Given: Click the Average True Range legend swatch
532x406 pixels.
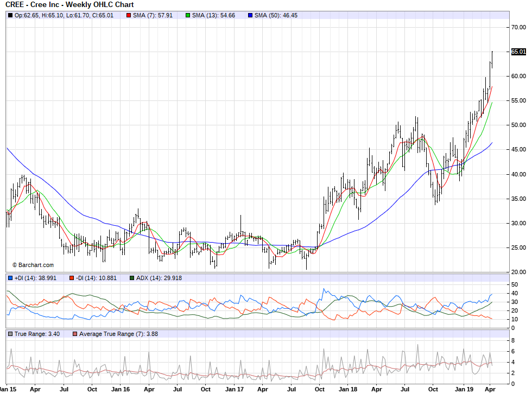Looking at the screenshot, I should [x=75, y=334].
